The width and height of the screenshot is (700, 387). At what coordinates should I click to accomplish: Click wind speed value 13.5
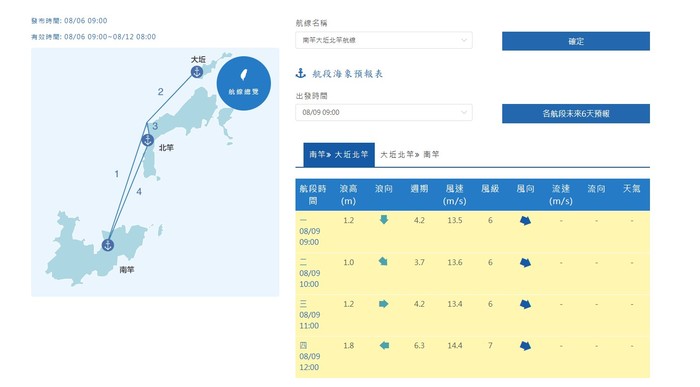[454, 221]
